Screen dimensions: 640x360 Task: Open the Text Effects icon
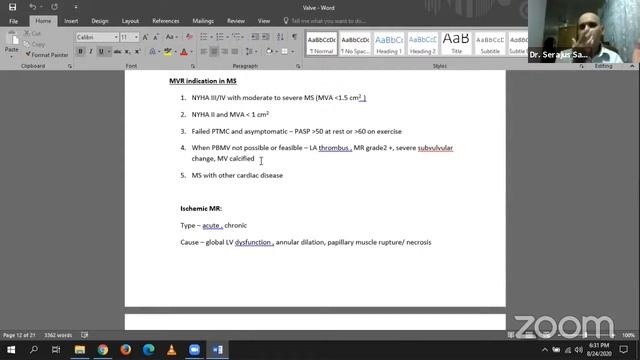[x=152, y=52]
